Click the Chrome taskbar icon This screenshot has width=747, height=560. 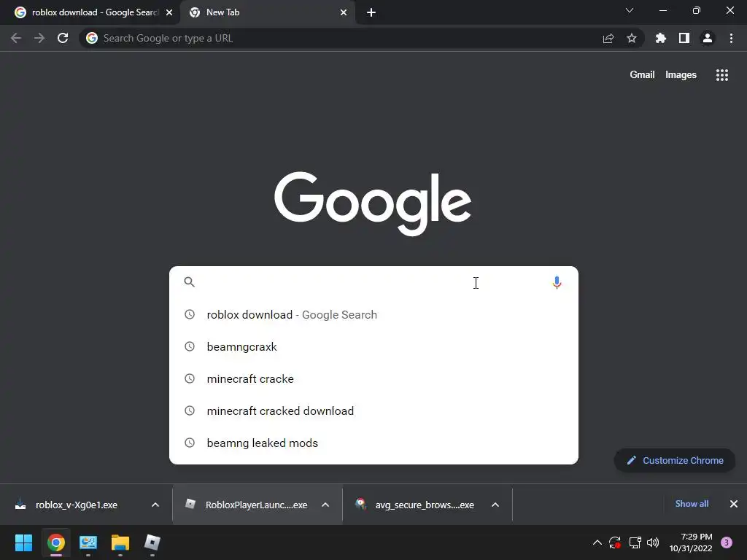[55, 542]
